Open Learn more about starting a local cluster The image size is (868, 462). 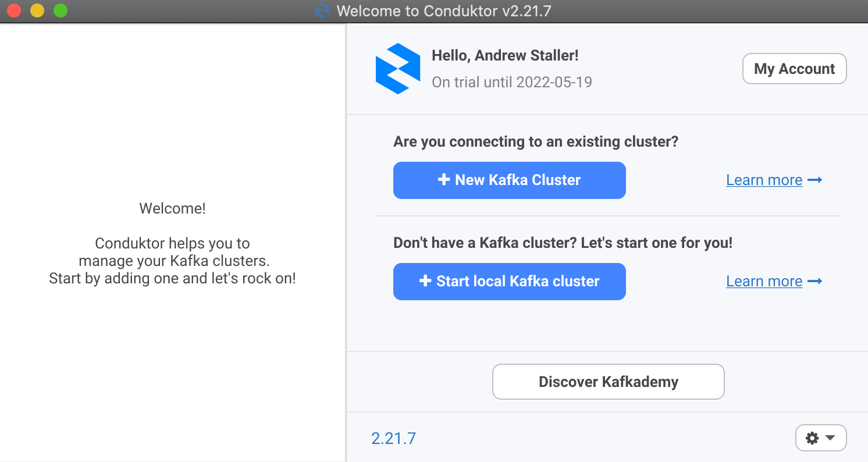[x=764, y=281]
